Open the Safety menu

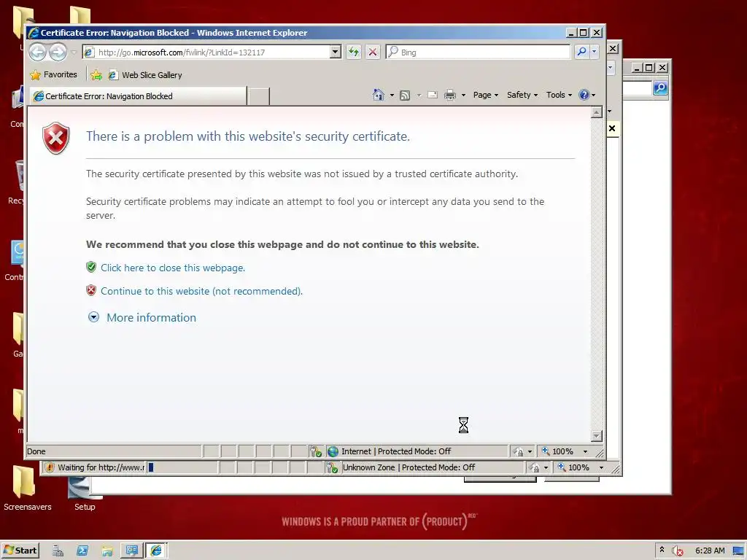(522, 95)
